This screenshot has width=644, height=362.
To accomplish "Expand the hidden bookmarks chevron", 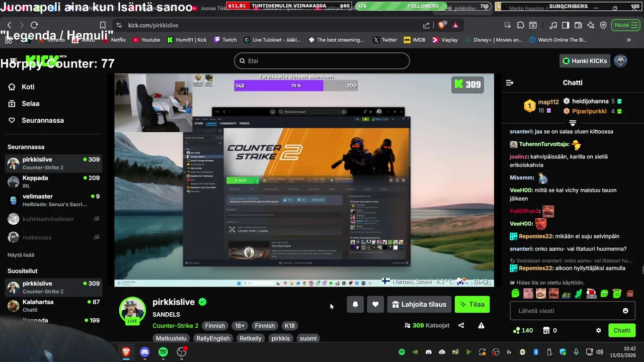I will coord(628,40).
